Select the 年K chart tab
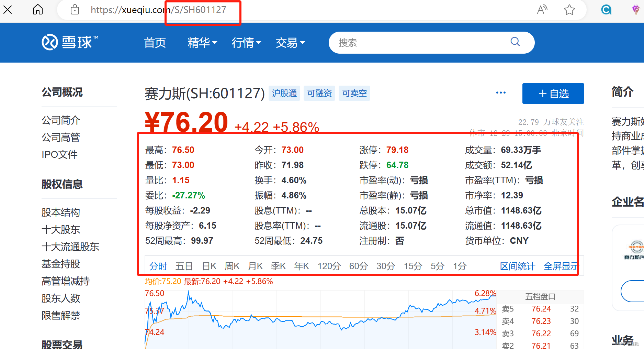 click(302, 266)
